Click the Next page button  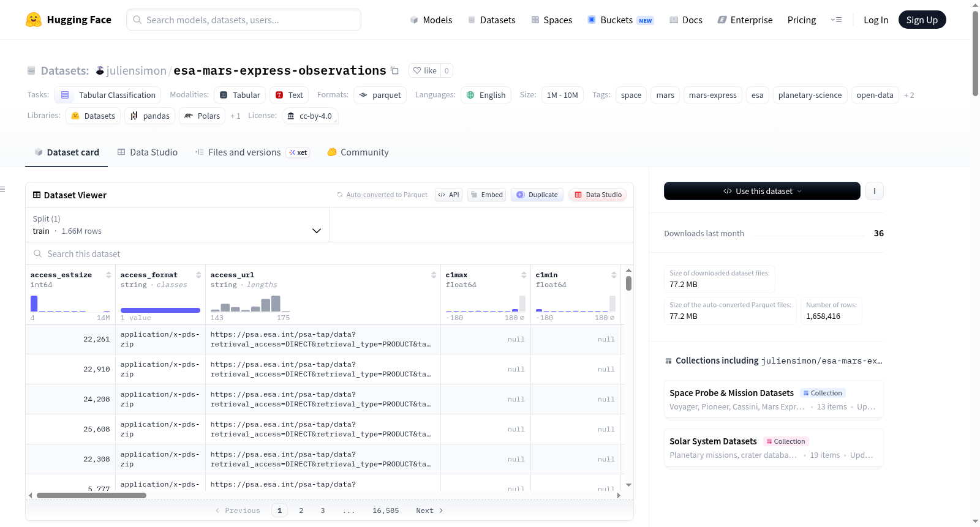pyautogui.click(x=429, y=510)
